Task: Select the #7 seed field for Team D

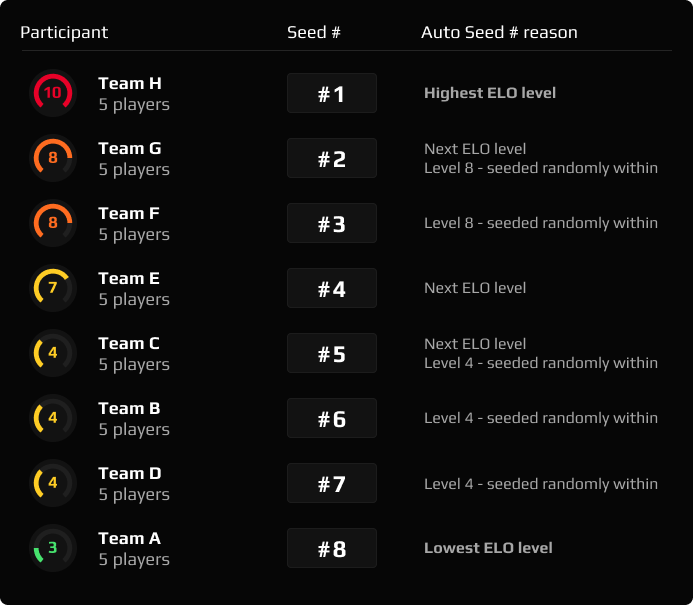Action: click(332, 483)
